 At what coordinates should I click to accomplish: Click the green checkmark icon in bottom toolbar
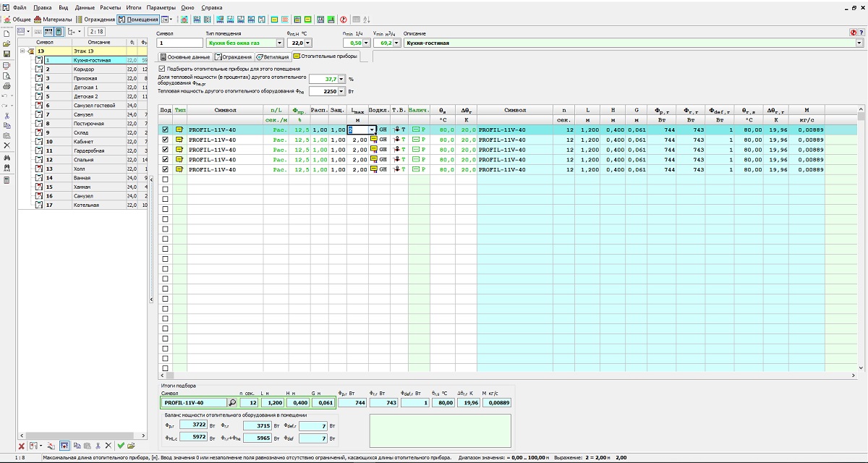pos(121,446)
